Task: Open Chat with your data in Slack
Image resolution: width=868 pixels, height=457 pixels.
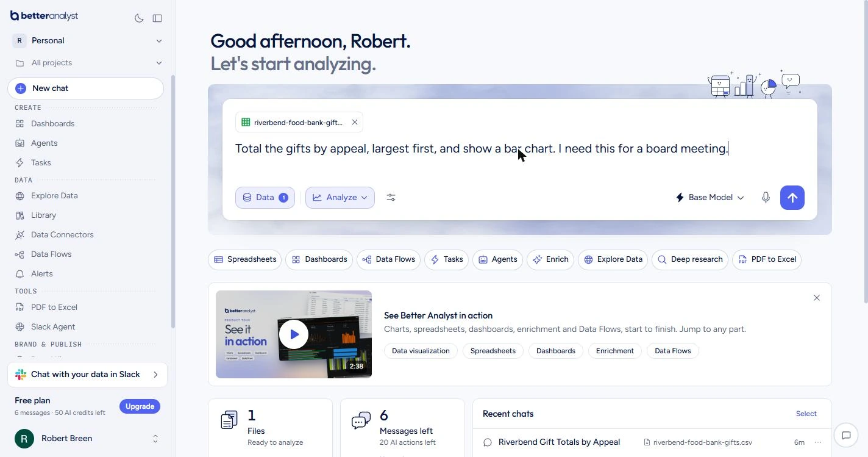Action: (x=87, y=375)
